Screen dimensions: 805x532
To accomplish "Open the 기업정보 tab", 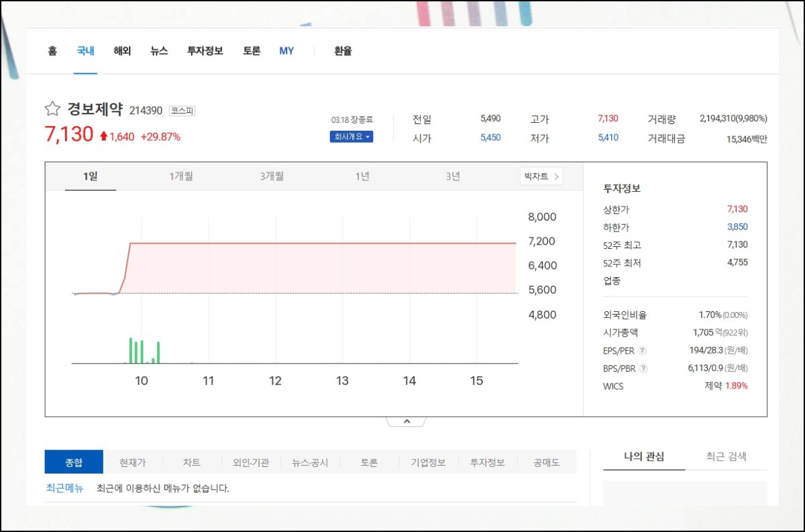I will click(x=428, y=462).
